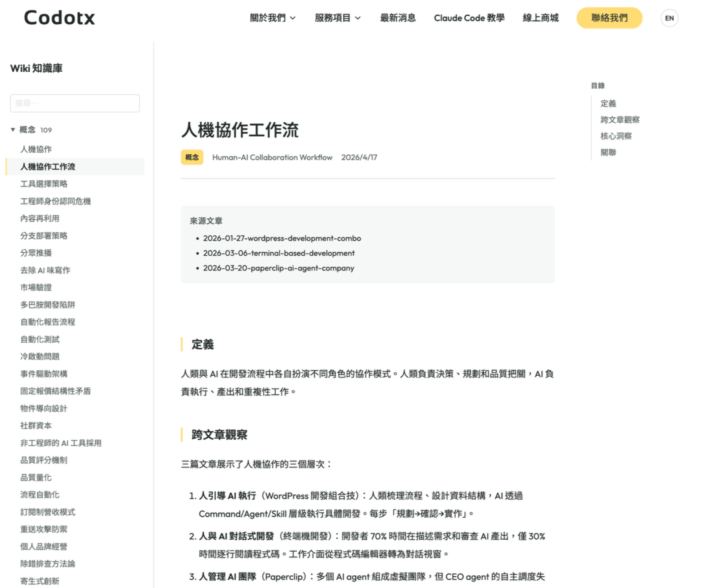The height and width of the screenshot is (588, 703).
Task: Open the 關於我們 dropdown menu
Action: click(x=272, y=18)
